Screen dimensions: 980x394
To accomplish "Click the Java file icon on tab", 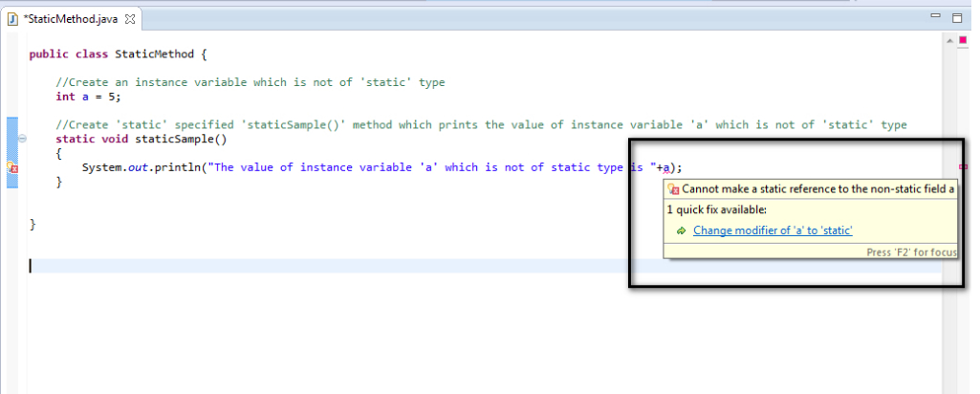I will [x=12, y=19].
